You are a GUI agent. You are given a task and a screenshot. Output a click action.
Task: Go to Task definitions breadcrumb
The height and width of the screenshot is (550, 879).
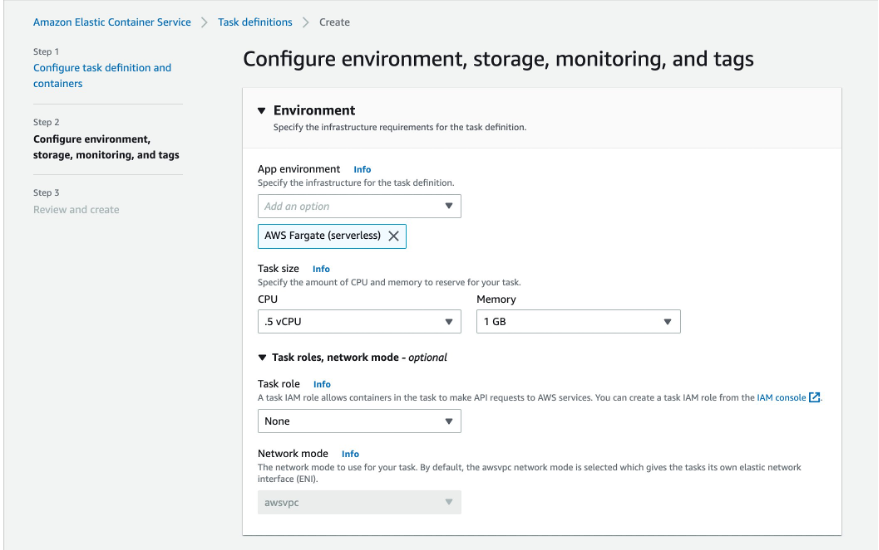[x=255, y=22]
